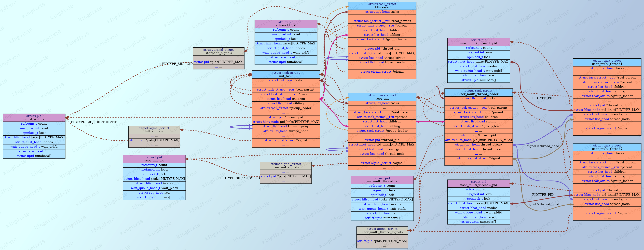Click upper 'signal->thread_head' edge label
The width and height of the screenshot is (644, 250).
click(x=543, y=146)
